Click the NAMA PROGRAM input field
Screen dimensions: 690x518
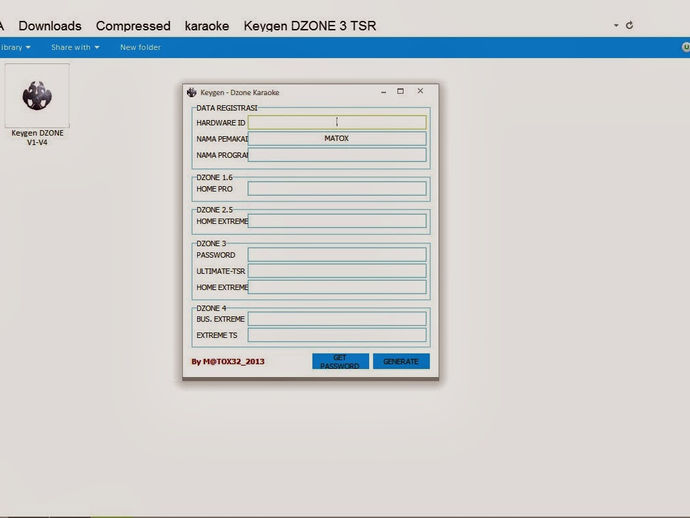pyautogui.click(x=337, y=155)
